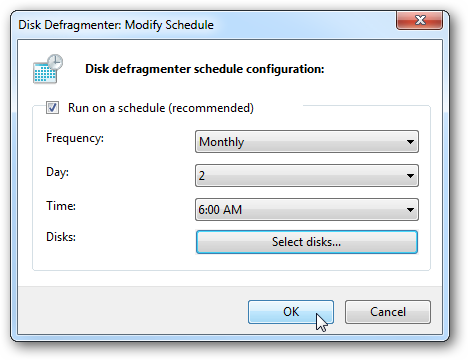Viewport: 468px width, 360px height.
Task: Click the dialog title bar text
Action: [116, 25]
